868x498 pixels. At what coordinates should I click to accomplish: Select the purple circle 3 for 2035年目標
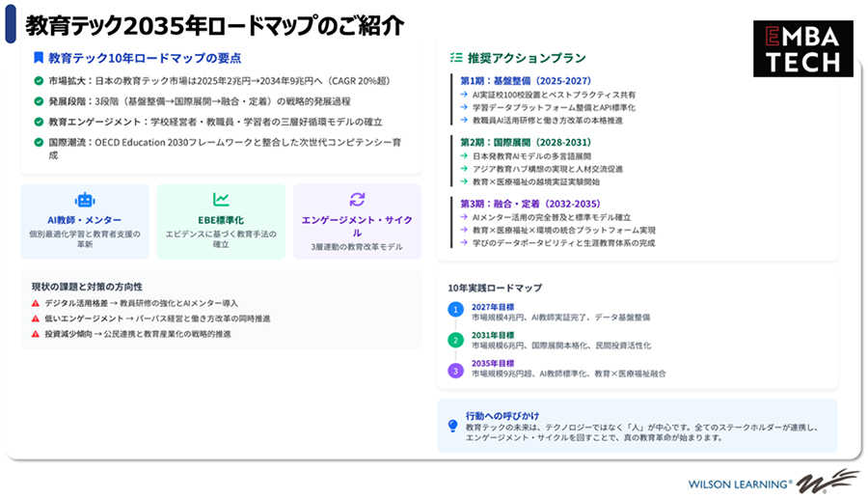point(455,370)
